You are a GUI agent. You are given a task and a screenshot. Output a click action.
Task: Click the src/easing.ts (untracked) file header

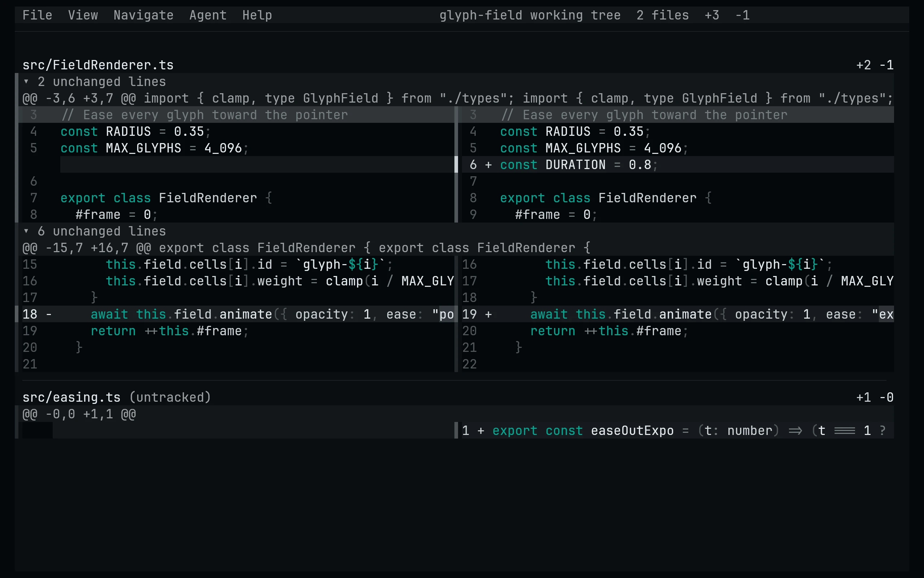pyautogui.click(x=117, y=397)
